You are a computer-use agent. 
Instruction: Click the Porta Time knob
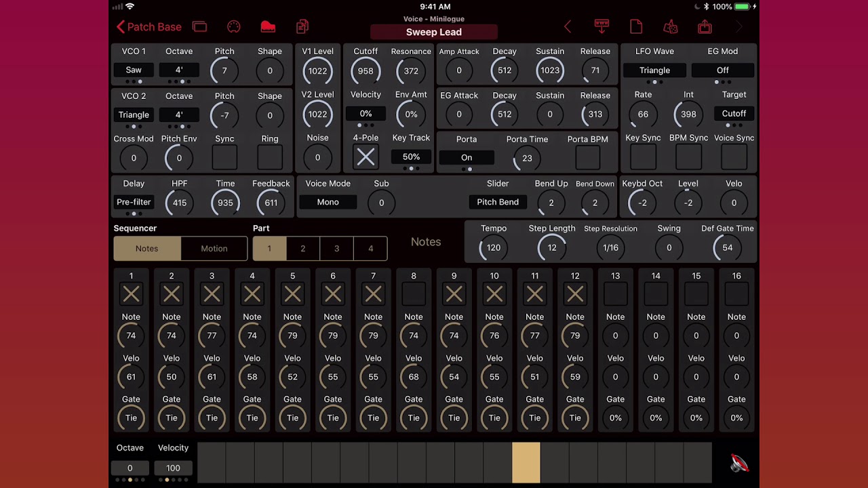tap(527, 158)
